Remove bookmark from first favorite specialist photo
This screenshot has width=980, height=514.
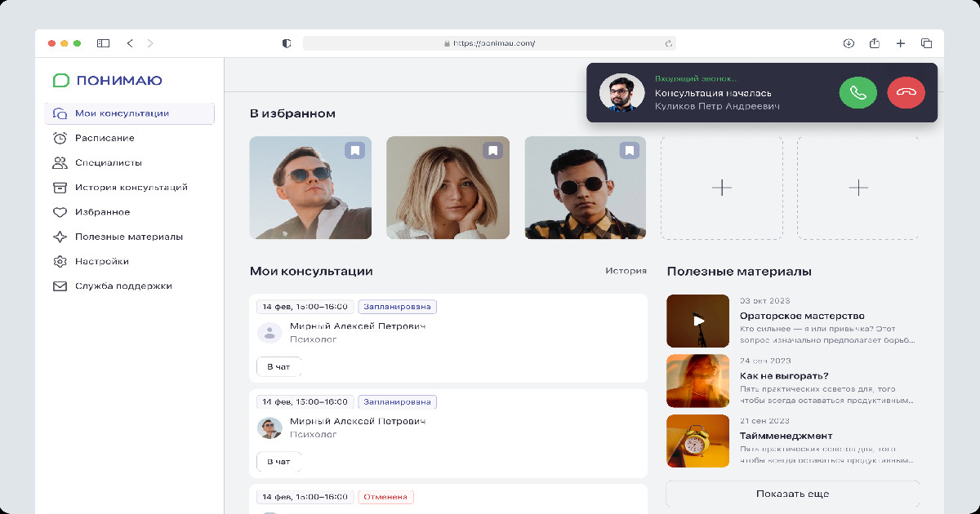click(x=354, y=151)
